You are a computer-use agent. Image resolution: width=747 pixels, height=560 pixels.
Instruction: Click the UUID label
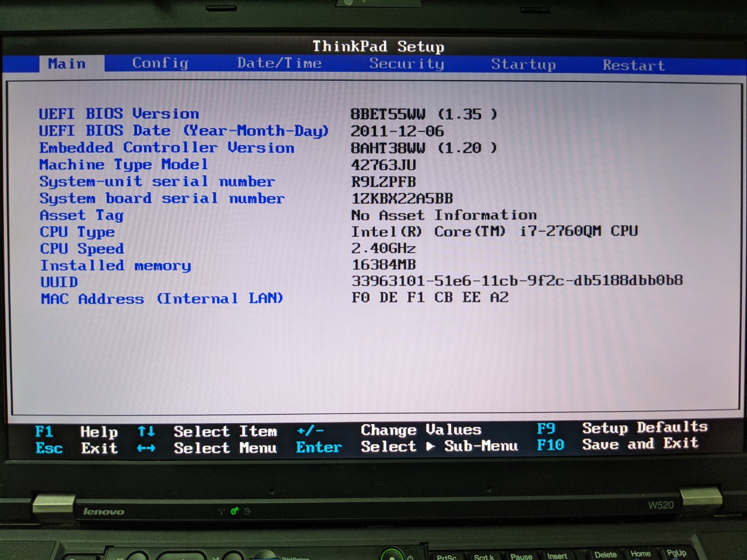pos(59,282)
